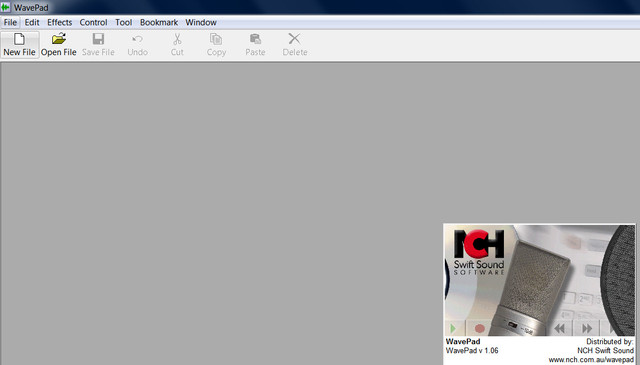Open the Bookmark menu
The image size is (640, 365).
(x=159, y=22)
